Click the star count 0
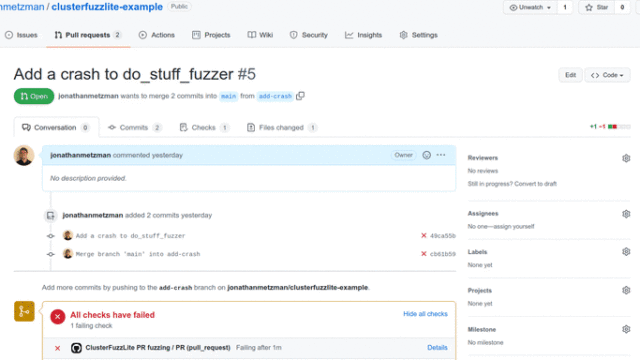 pos(622,7)
